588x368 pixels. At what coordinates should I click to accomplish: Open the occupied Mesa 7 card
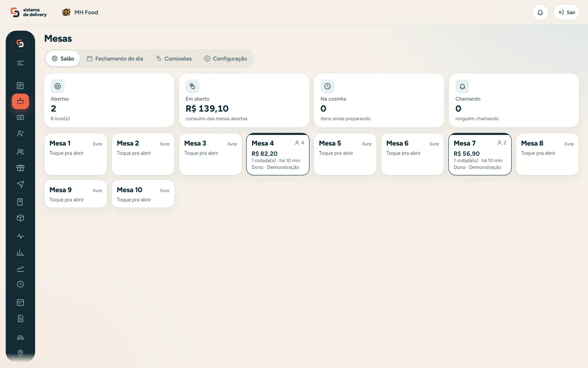coord(480,154)
